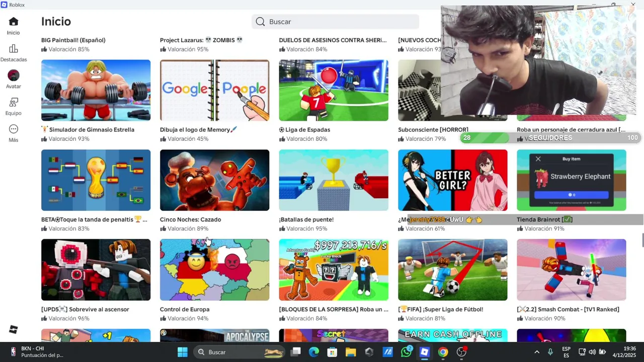Click the vertical page scrollbar thumb
Viewport: 644px width, 362px height.
point(642,241)
